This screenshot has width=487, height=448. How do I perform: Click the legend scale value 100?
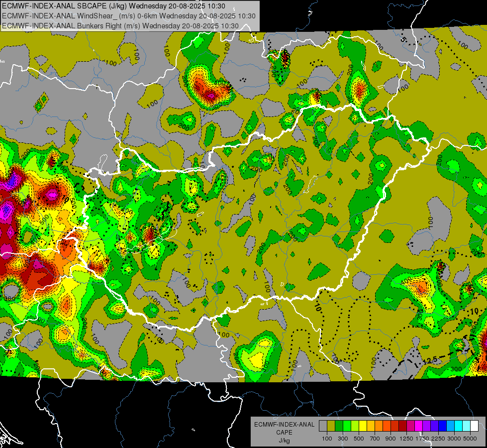(x=327, y=439)
